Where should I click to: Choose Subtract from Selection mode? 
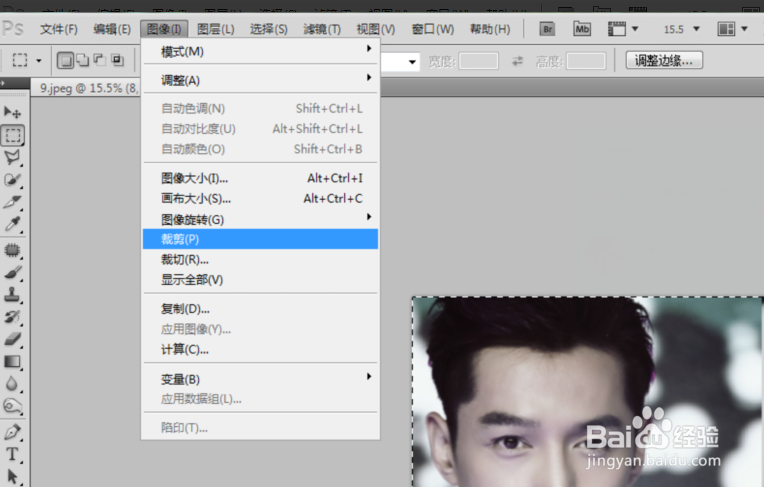[99, 60]
